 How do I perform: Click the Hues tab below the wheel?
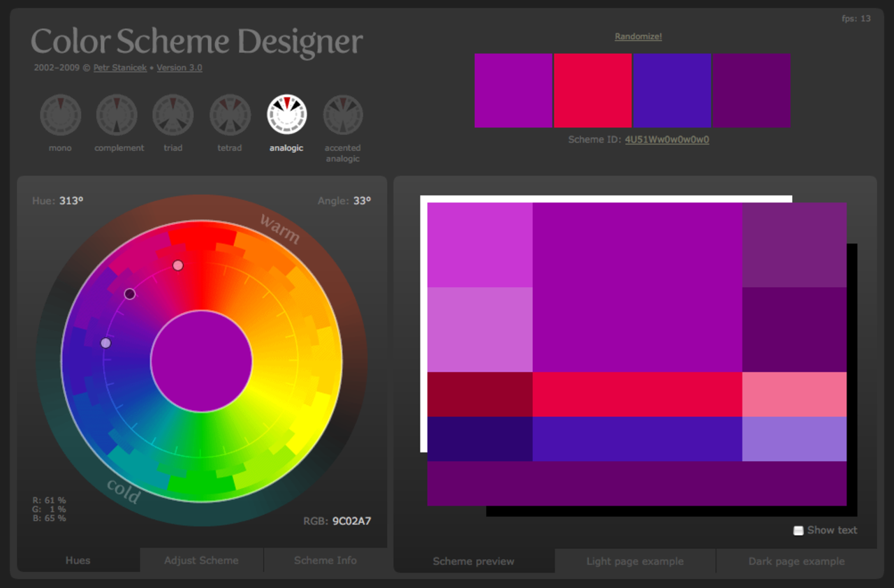[78, 560]
